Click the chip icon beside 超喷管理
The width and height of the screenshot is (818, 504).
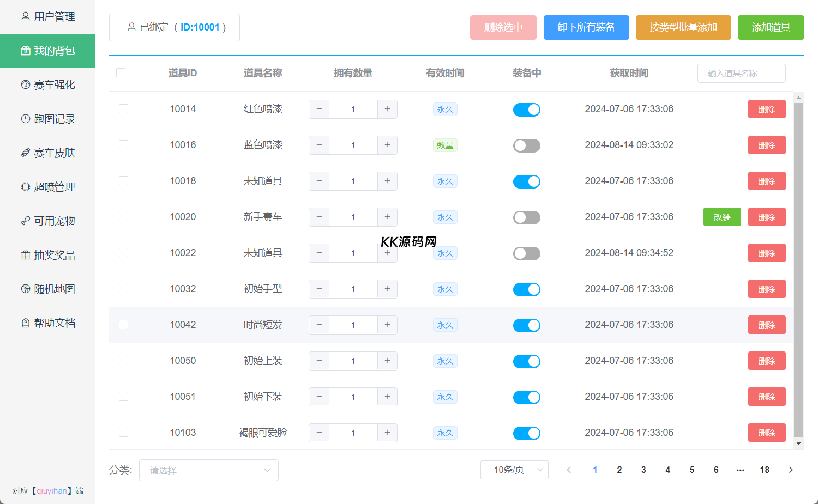click(x=26, y=187)
